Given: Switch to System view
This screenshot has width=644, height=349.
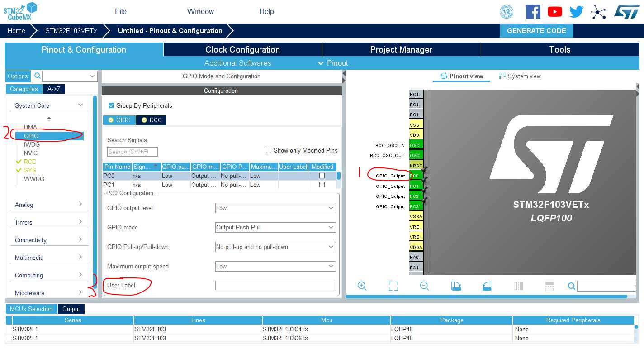Looking at the screenshot, I should [x=520, y=76].
